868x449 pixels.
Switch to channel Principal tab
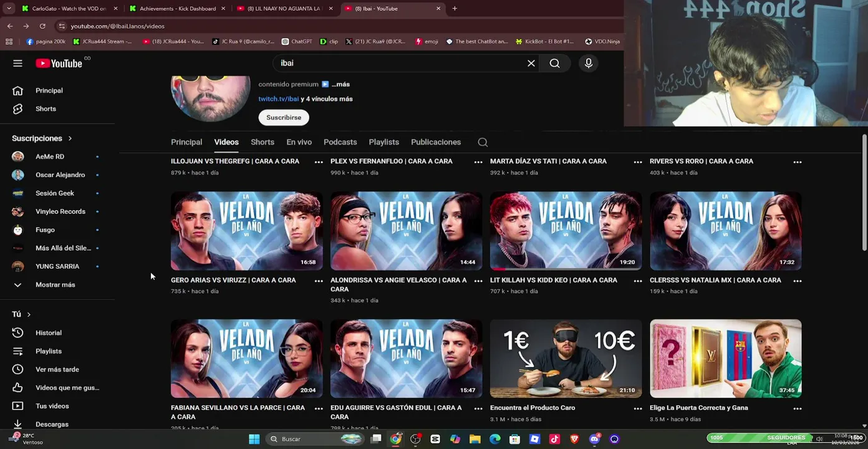pos(186,142)
